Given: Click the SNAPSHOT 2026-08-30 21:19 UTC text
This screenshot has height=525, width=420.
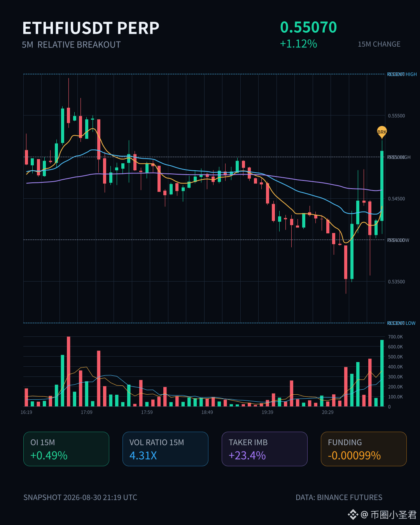Looking at the screenshot, I should click(x=80, y=497).
